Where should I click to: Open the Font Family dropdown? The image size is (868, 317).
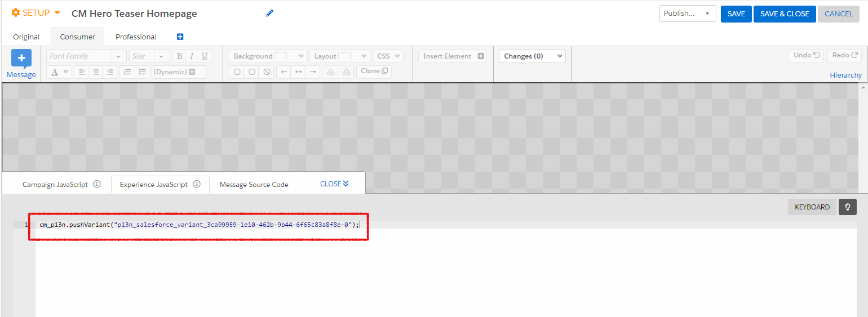point(86,56)
